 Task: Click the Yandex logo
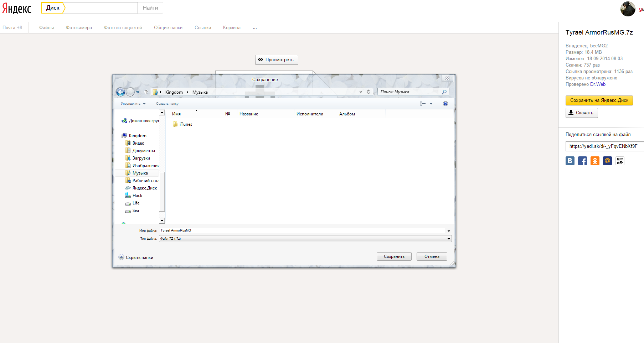click(x=17, y=8)
